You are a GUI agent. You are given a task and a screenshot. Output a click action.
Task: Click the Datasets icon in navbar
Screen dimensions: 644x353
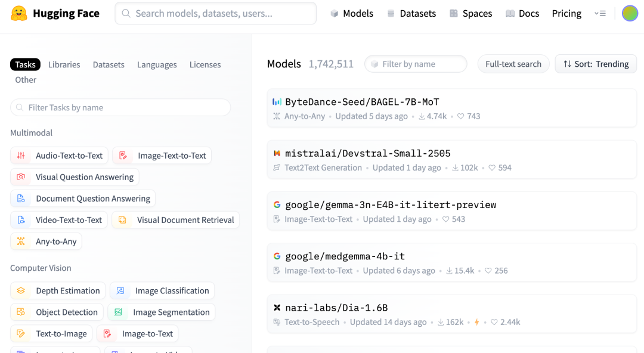[x=391, y=14]
